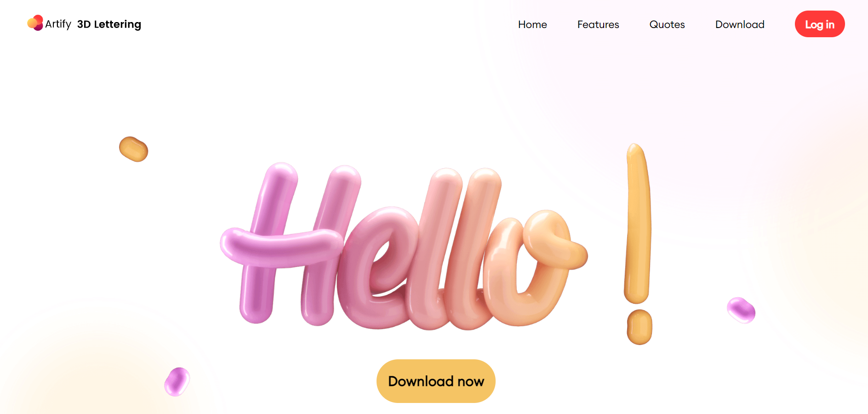Click the 3D Lettering title text
The image size is (868, 414).
(109, 24)
